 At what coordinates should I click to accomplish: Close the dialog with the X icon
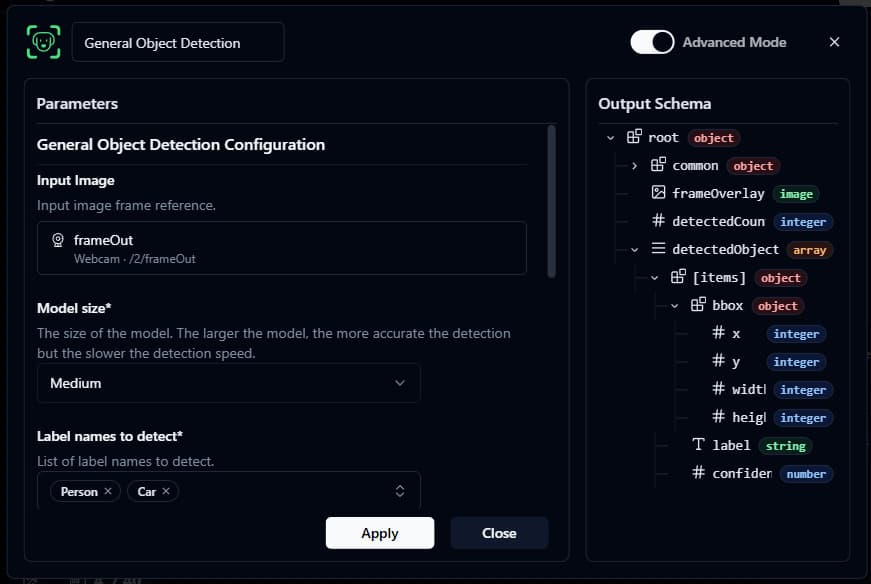coord(834,42)
